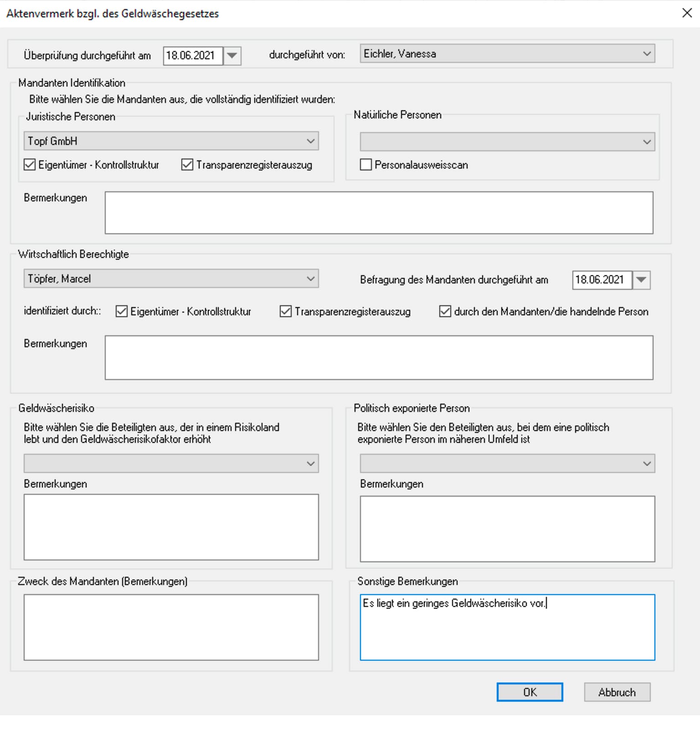The image size is (700, 729).
Task: Focus the Zweck des Mandanten text area
Action: 171,627
